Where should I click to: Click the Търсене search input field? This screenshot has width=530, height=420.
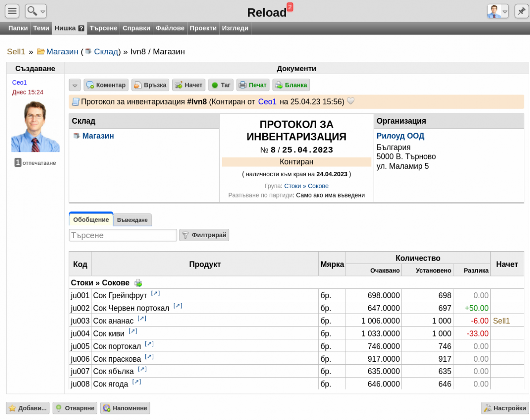(123, 235)
